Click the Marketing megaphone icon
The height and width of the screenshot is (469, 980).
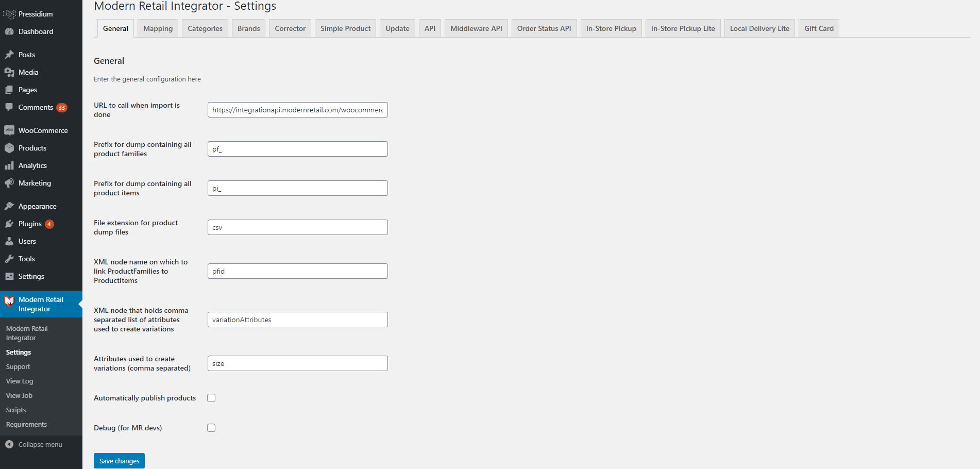[x=9, y=183]
